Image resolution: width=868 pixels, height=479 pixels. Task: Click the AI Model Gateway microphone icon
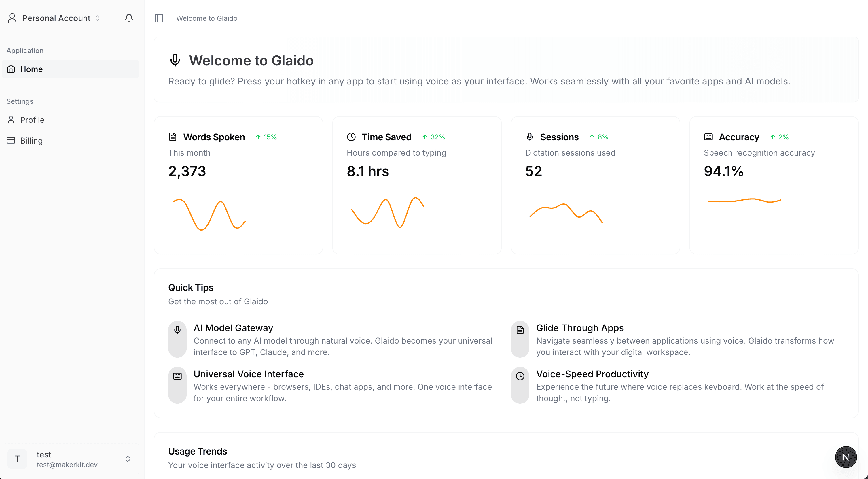point(177,330)
